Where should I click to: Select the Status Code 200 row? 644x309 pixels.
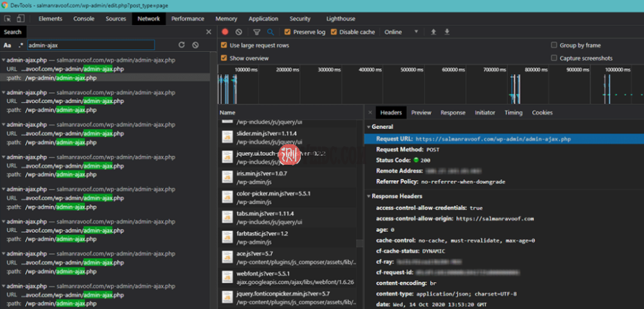504,160
